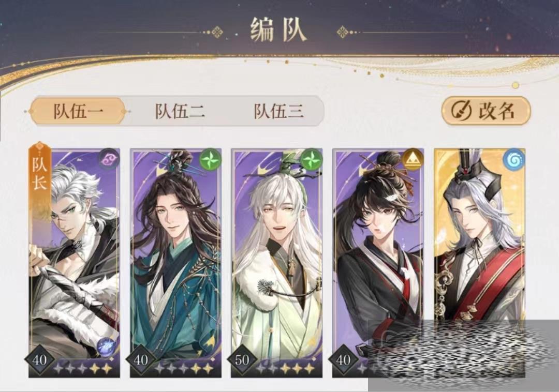The height and width of the screenshot is (392, 559).
Task: Click green star element icon on white-haired card
Action: point(311,159)
